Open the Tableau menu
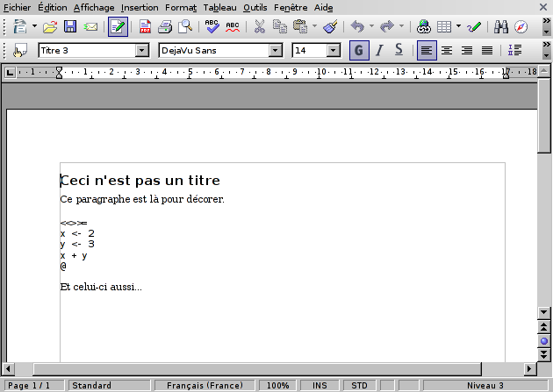 coord(220,6)
